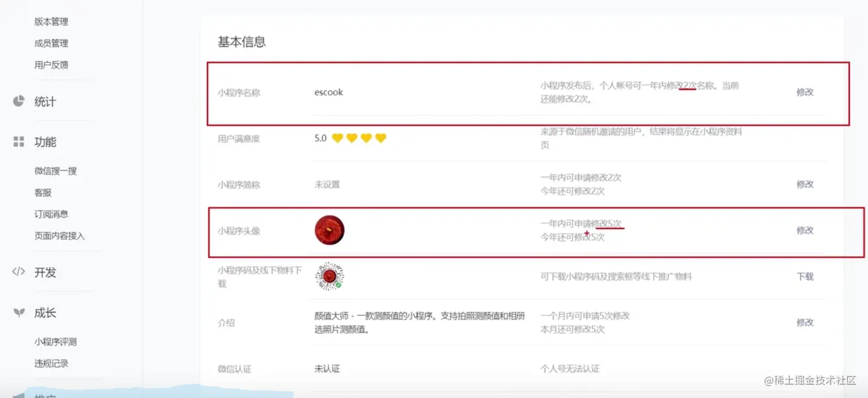Click the 5.0 satisfaction score
Screen dimensions: 868x398
320,138
